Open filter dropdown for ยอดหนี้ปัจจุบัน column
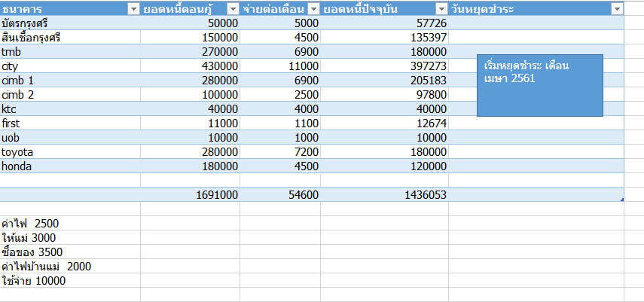 441,9
